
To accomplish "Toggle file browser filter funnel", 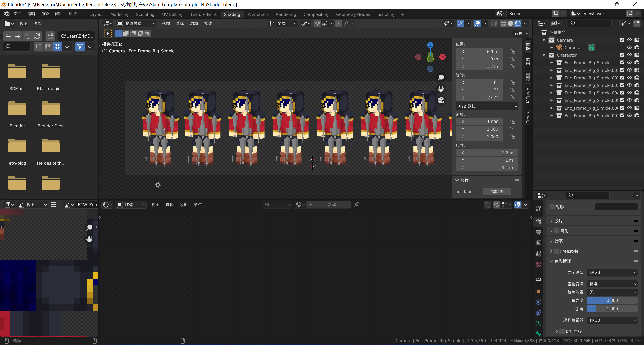I will click(80, 47).
